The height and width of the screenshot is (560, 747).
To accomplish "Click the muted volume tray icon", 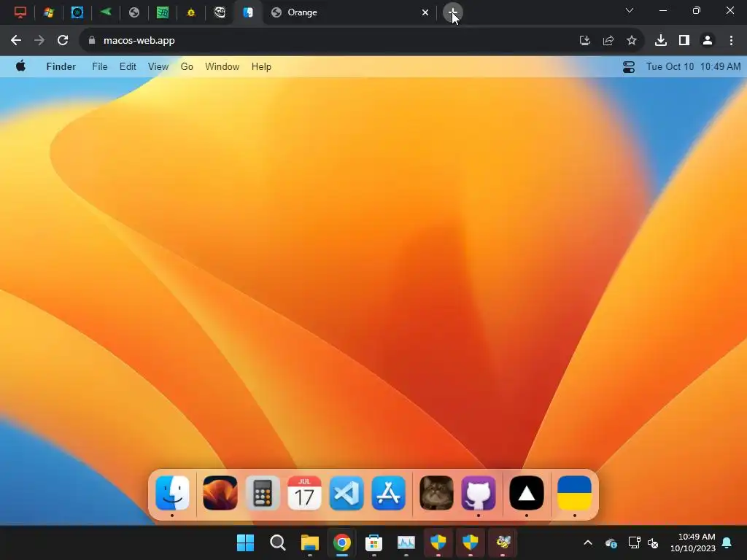I will 653,542.
